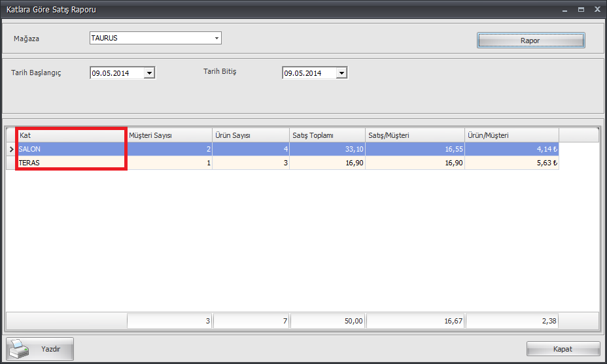Image resolution: width=607 pixels, height=364 pixels.
Task: Click the 50,00 footer total
Action: point(328,321)
